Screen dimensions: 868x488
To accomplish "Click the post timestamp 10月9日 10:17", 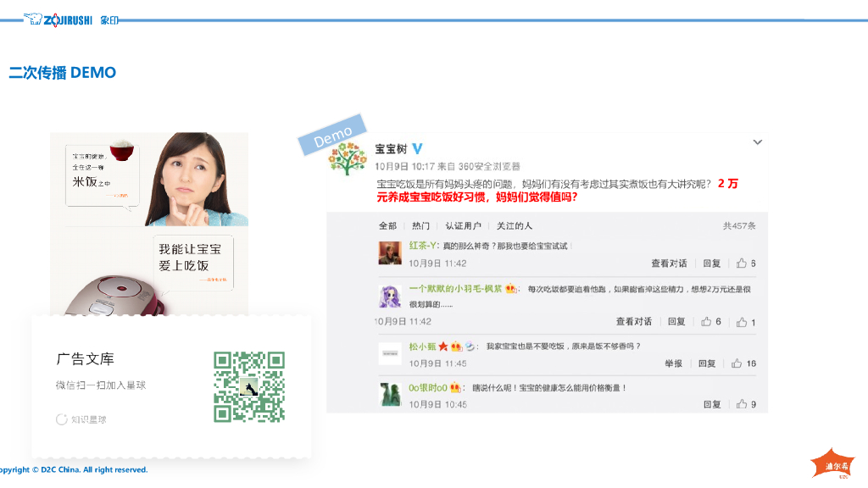I will click(x=404, y=167).
